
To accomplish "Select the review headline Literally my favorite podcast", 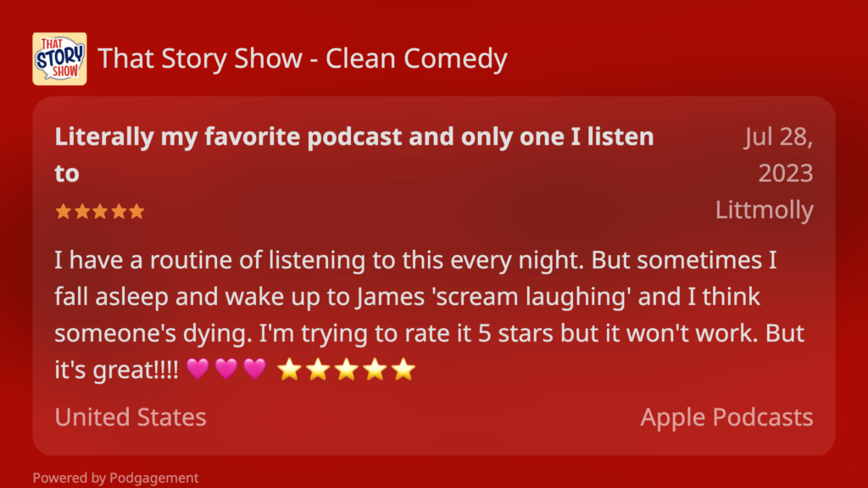I will (354, 154).
